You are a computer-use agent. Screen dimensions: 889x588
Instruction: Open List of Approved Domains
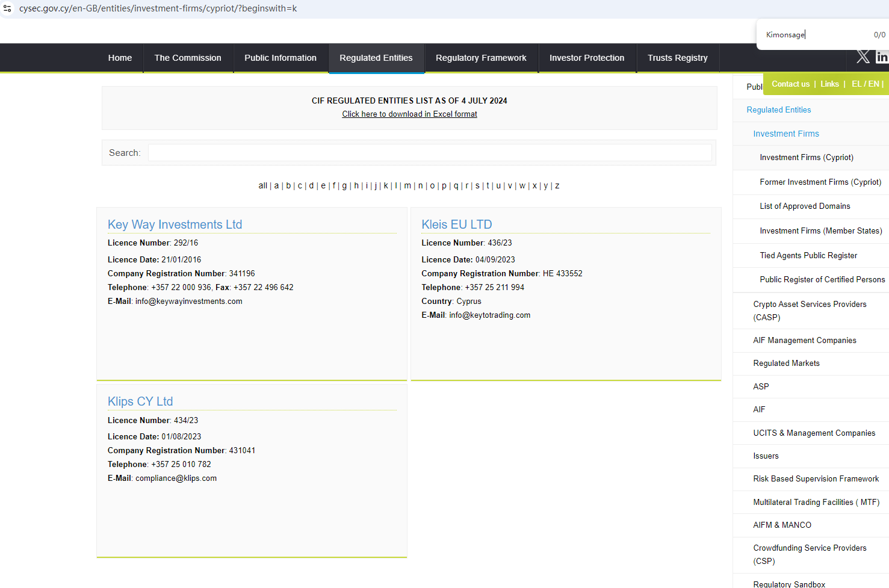pyautogui.click(x=805, y=206)
